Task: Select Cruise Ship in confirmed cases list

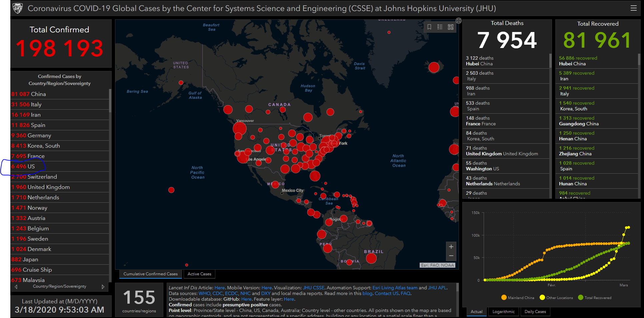Action: pyautogui.click(x=60, y=270)
